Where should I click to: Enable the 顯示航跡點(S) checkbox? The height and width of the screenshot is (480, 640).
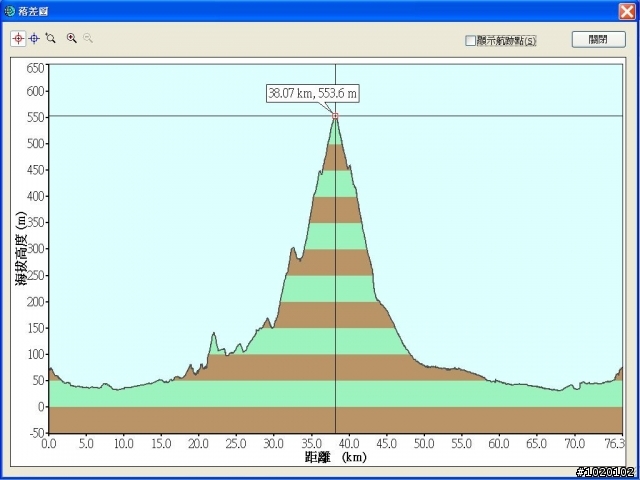[470, 41]
